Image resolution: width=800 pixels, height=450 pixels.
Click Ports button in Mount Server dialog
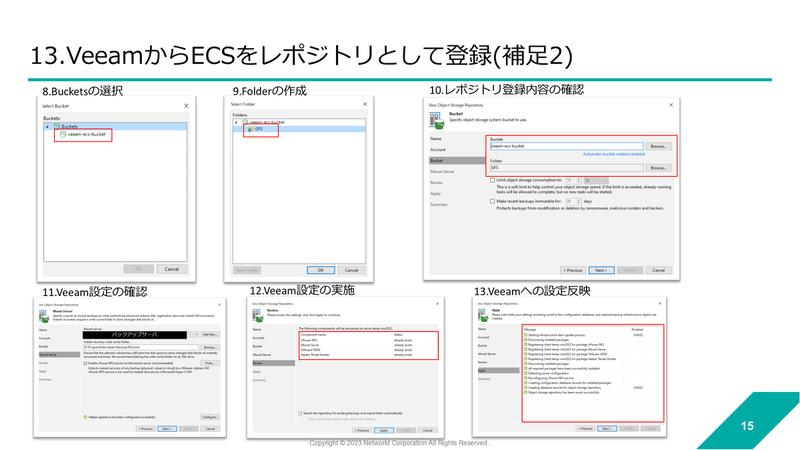click(210, 363)
